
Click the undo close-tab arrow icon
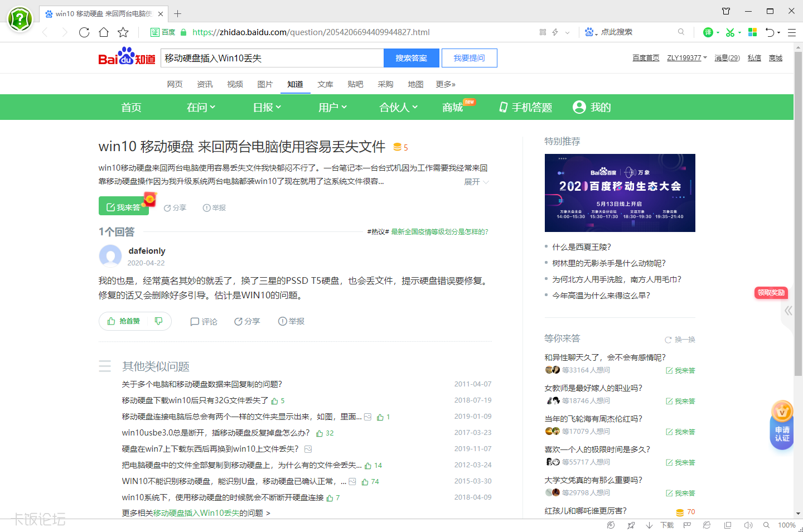pos(770,32)
